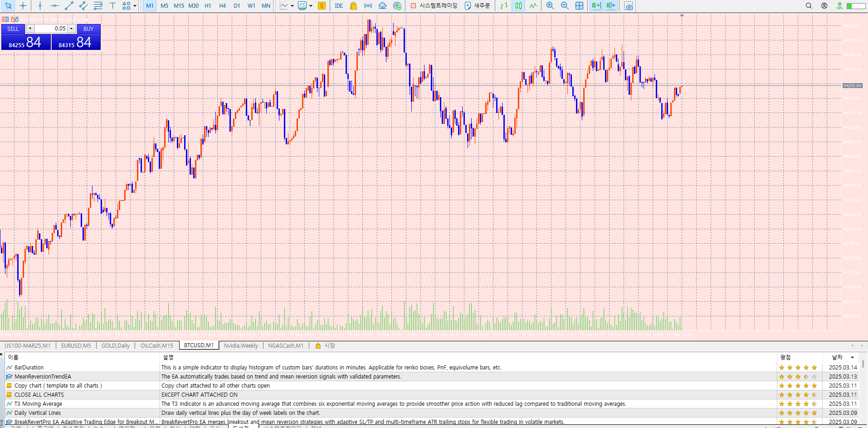Viewport: 868px width, 428px height.
Task: Toggle chart auto scroll to latest bar
Action: (x=596, y=6)
